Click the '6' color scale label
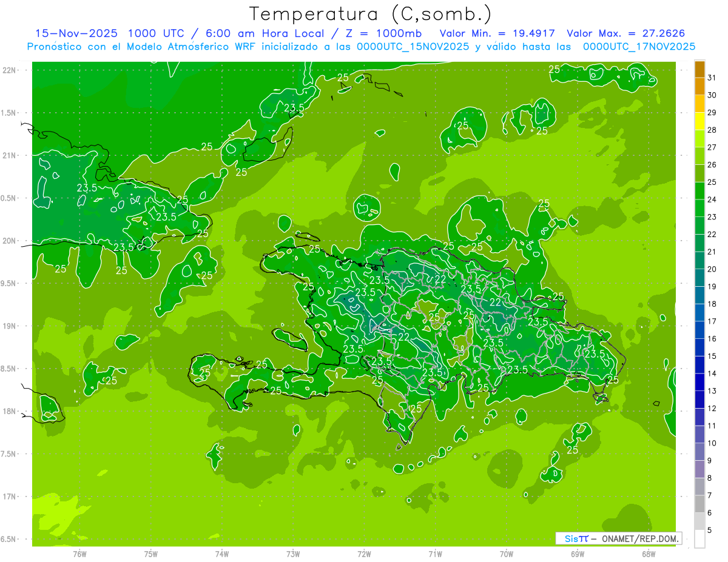The height and width of the screenshot is (562, 728). pos(710,513)
